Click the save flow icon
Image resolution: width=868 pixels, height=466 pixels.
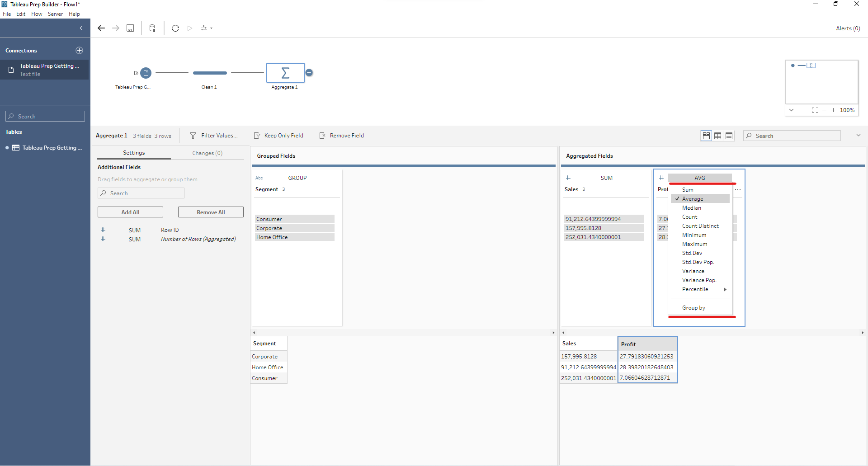pyautogui.click(x=130, y=28)
